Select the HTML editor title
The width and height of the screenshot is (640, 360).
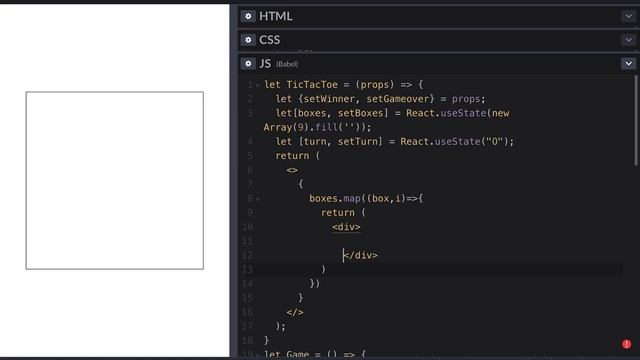pos(276,16)
